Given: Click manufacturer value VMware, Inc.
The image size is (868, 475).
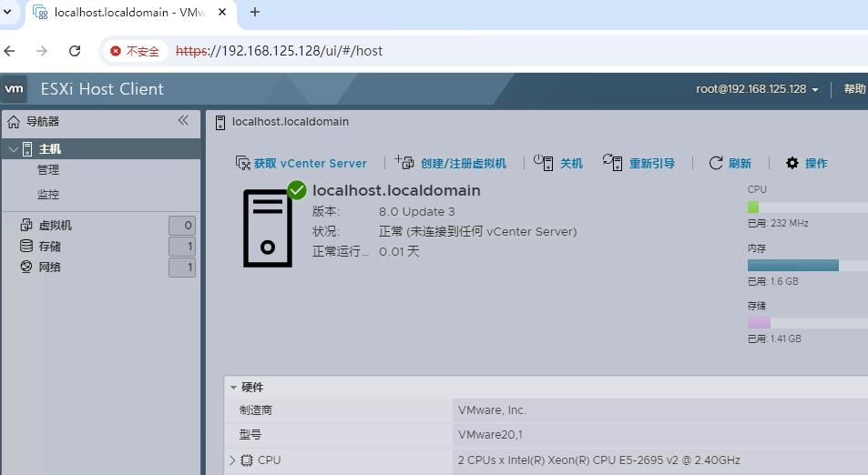Looking at the screenshot, I should coord(492,410).
